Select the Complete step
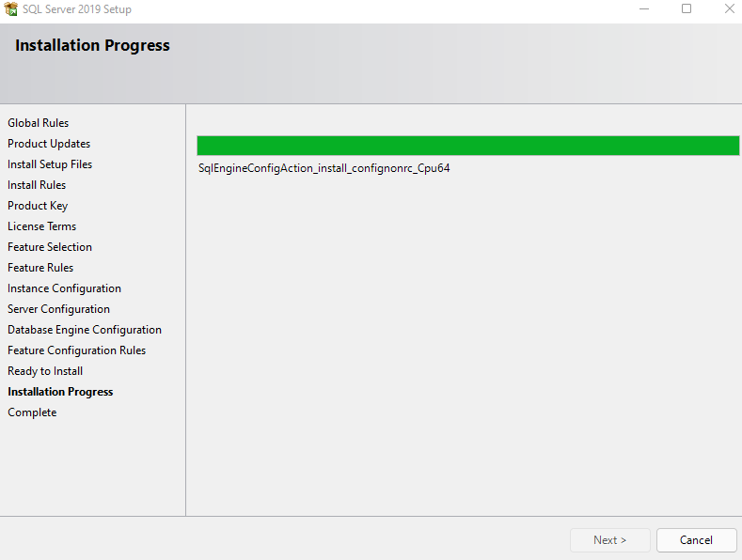742x560 pixels. (x=32, y=412)
